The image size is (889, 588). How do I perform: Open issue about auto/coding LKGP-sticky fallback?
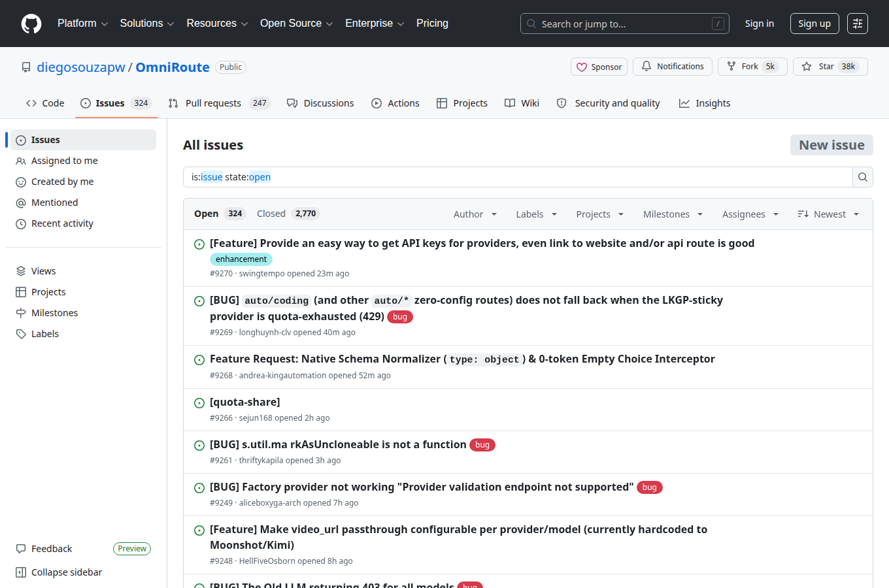(x=466, y=308)
